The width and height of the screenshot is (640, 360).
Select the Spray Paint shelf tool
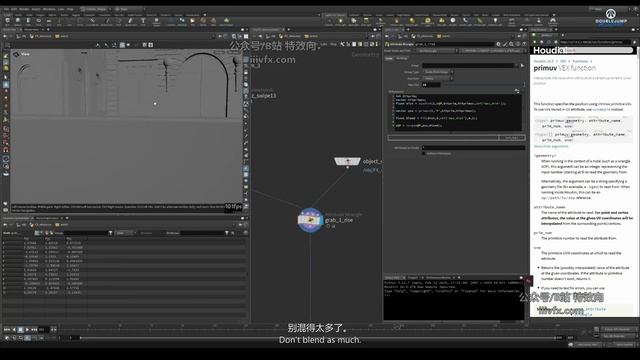point(130,21)
